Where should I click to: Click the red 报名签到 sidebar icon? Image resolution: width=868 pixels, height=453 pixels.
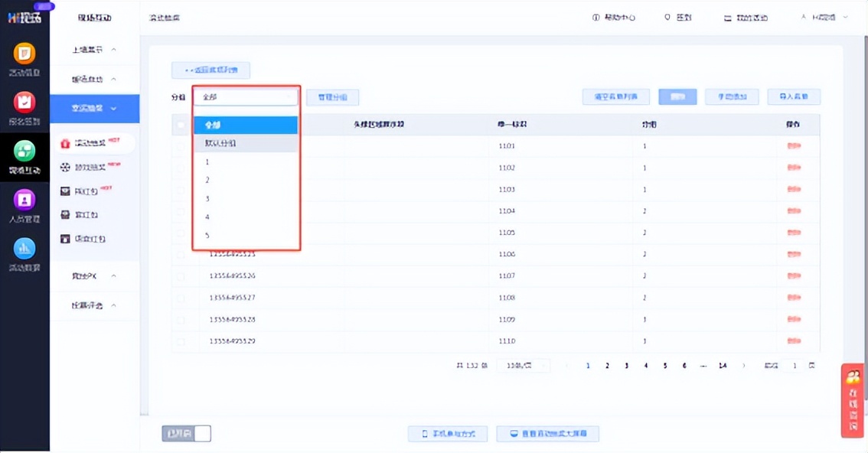24,103
